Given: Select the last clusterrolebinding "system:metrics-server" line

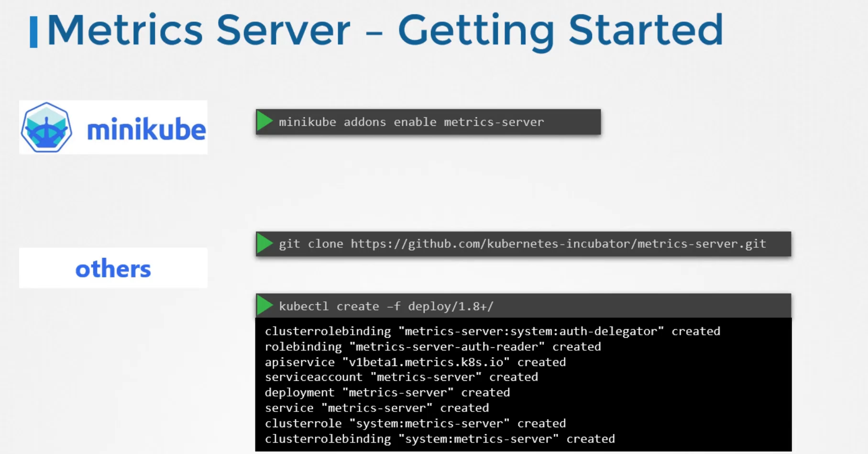Looking at the screenshot, I should 439,439.
